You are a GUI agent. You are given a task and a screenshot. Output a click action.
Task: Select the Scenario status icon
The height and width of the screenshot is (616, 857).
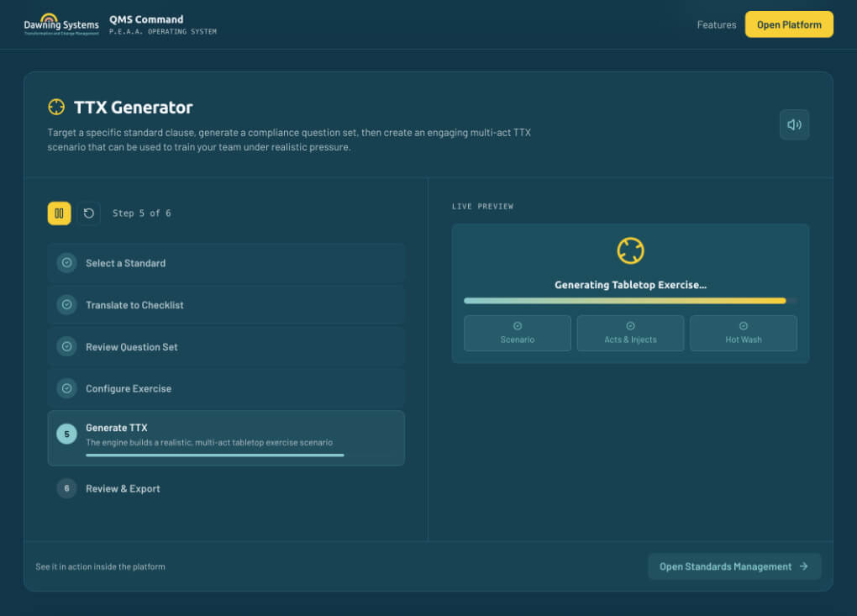[x=518, y=327]
